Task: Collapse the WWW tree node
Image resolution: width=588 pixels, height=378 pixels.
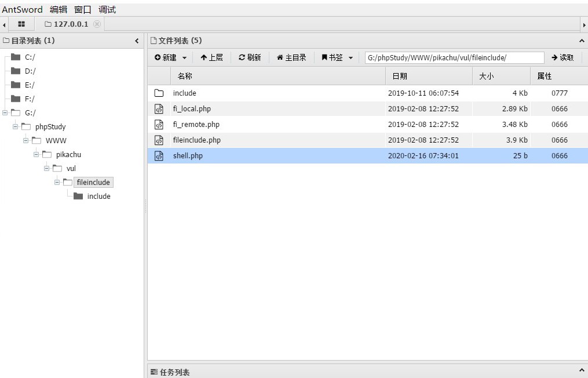Action: coord(26,140)
